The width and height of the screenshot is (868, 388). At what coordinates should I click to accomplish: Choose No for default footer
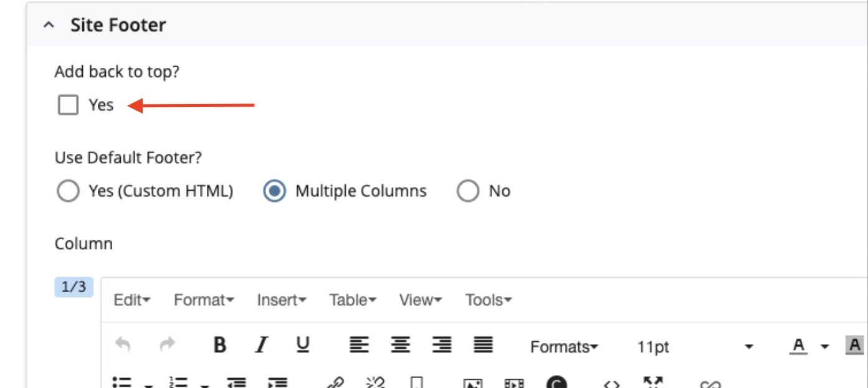pos(469,191)
